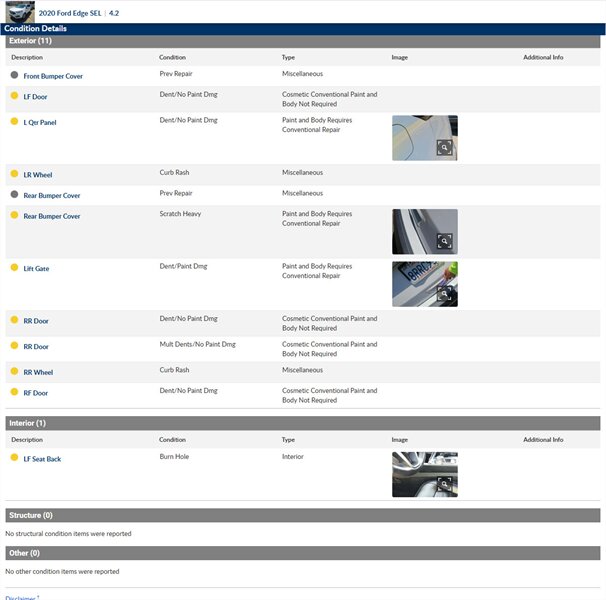This screenshot has height=600, width=606.
Task: Click the yellow dot beside LR Wheel
Action: click(x=14, y=174)
